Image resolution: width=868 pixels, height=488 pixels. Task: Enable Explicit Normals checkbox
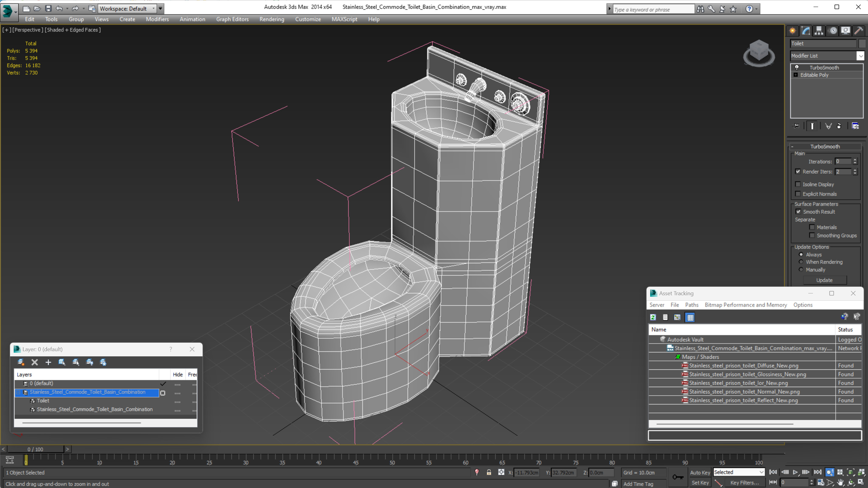tap(798, 194)
